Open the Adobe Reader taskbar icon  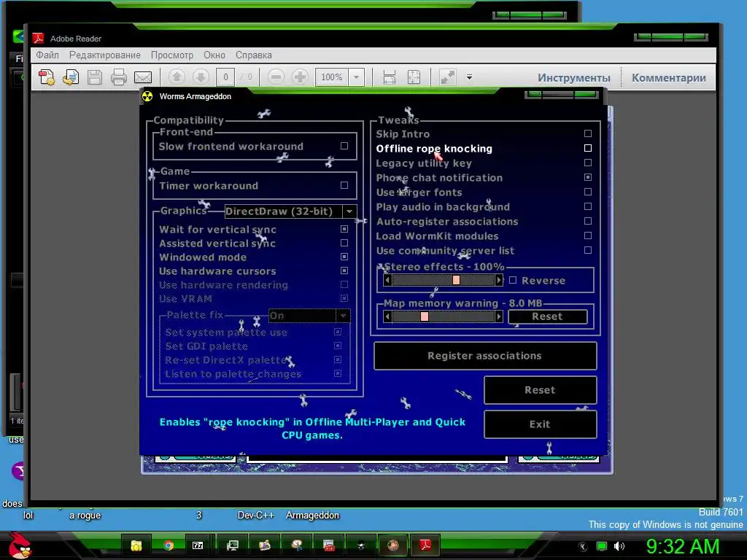(x=425, y=545)
